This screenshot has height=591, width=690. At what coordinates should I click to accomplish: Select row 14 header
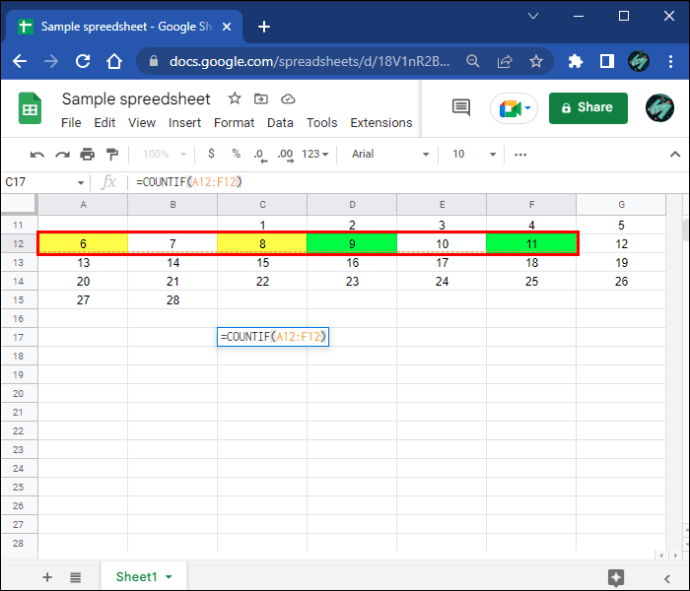pos(18,281)
